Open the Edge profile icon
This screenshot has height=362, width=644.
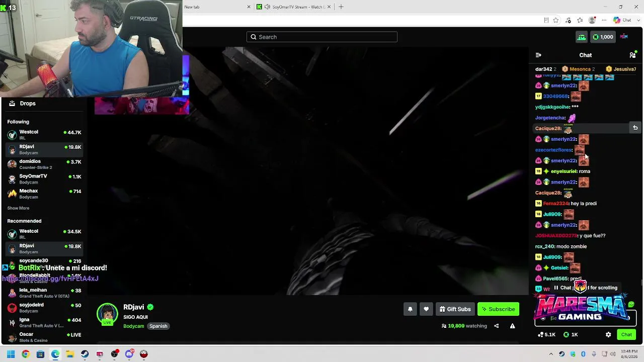[592, 20]
